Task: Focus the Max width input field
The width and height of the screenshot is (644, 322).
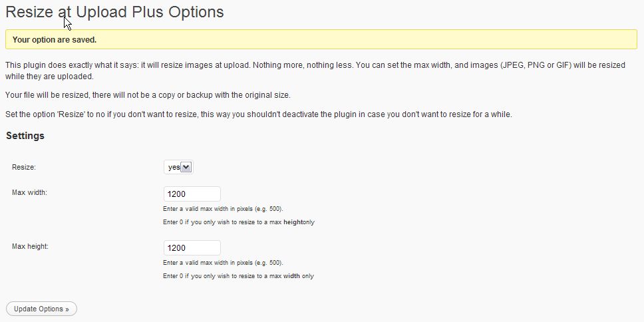Action: 192,194
